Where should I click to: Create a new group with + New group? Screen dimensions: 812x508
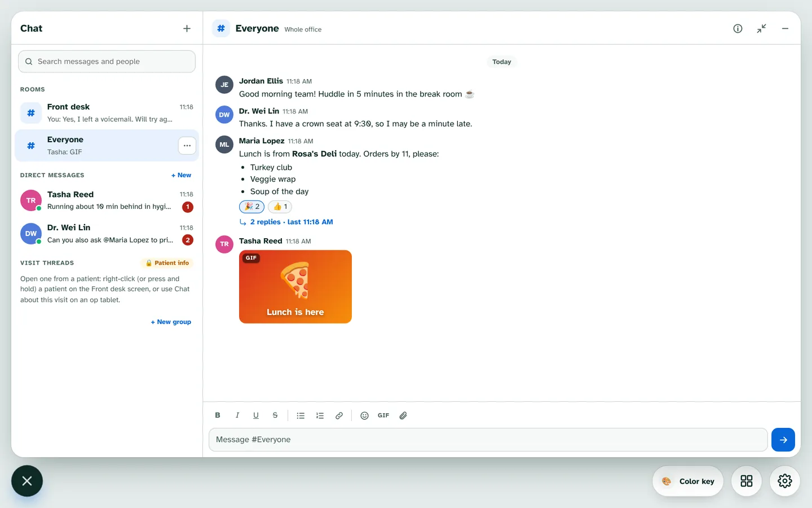(x=171, y=322)
